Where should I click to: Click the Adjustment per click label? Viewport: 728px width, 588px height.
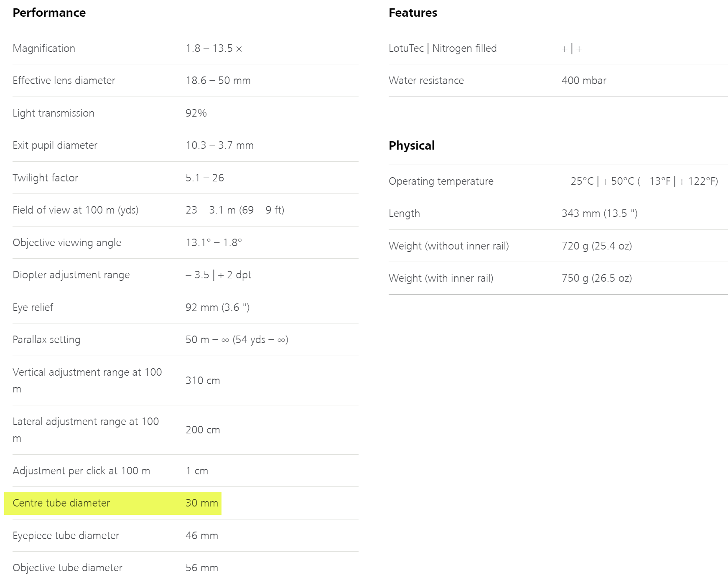coord(81,471)
